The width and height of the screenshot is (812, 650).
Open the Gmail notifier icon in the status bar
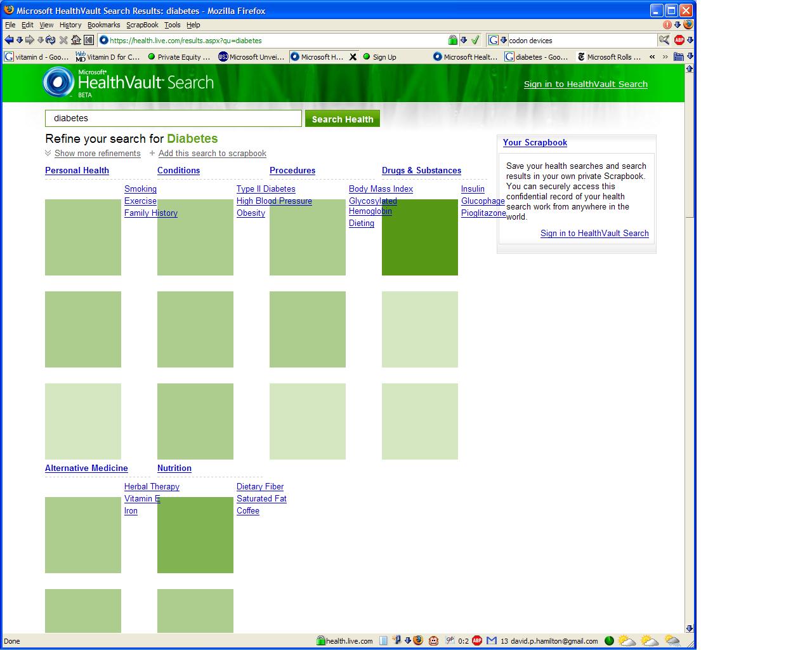[x=491, y=640]
